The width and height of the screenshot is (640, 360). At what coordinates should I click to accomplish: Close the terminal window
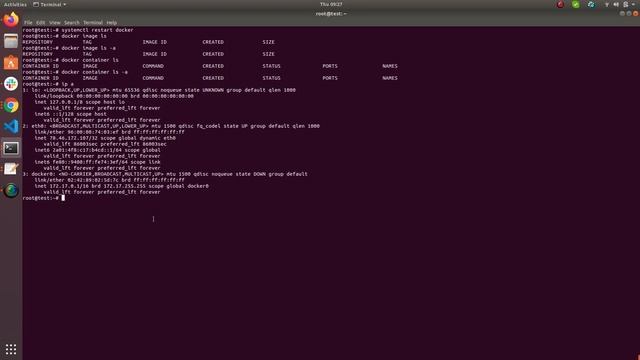point(636,13)
